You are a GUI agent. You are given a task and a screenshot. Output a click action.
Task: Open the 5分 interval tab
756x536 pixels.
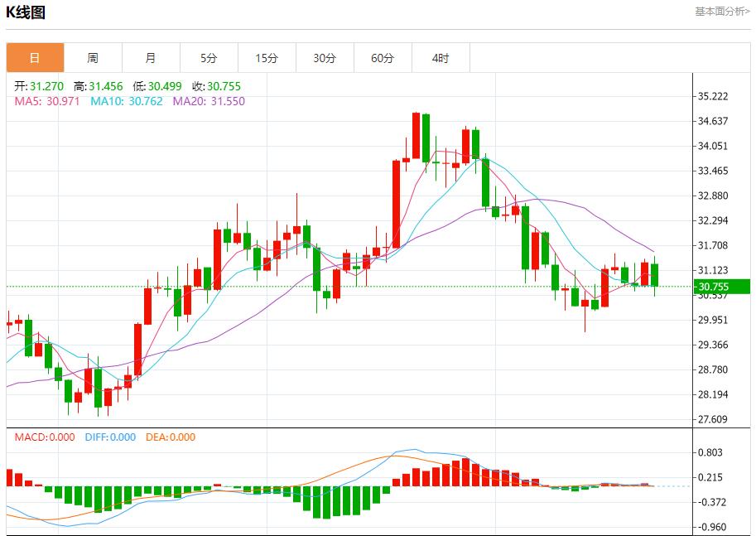(x=209, y=58)
